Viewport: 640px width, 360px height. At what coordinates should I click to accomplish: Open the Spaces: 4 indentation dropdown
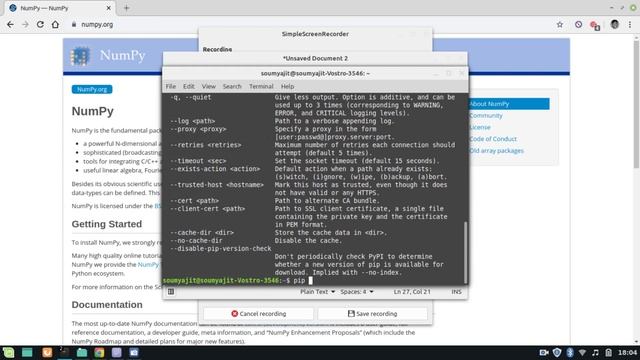(357, 292)
